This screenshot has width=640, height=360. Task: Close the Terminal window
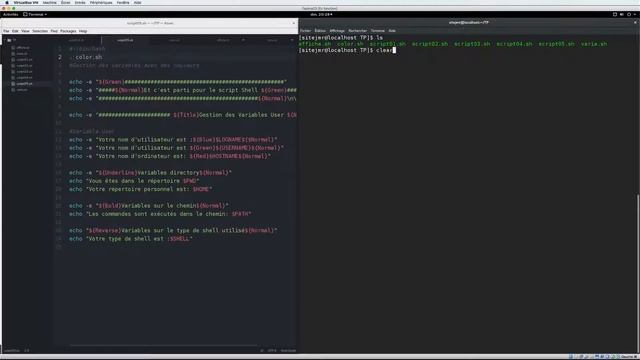[636, 22]
